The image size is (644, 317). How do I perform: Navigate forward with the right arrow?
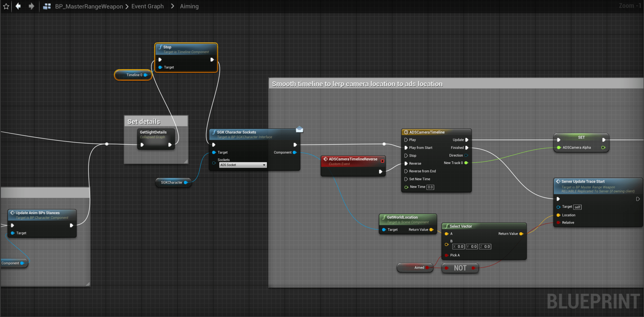coord(31,6)
